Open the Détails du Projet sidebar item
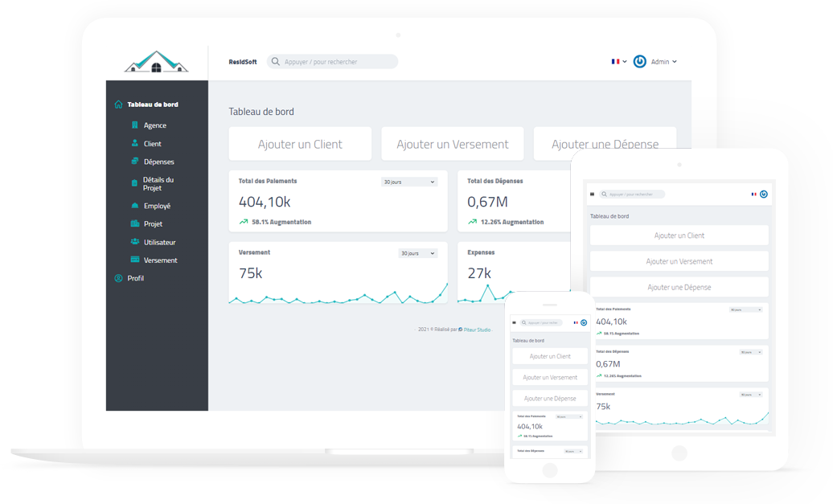The image size is (833, 504). point(158,184)
